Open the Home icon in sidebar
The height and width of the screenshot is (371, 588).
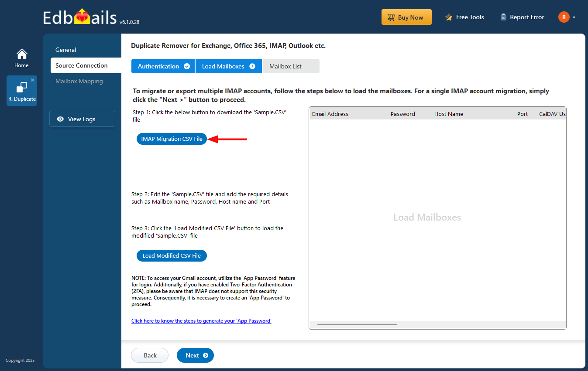21,58
